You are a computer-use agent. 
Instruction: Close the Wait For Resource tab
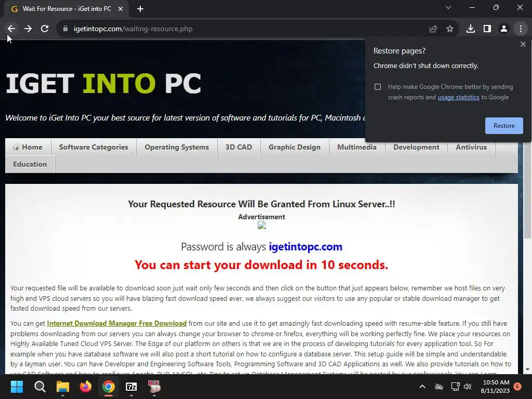121,9
